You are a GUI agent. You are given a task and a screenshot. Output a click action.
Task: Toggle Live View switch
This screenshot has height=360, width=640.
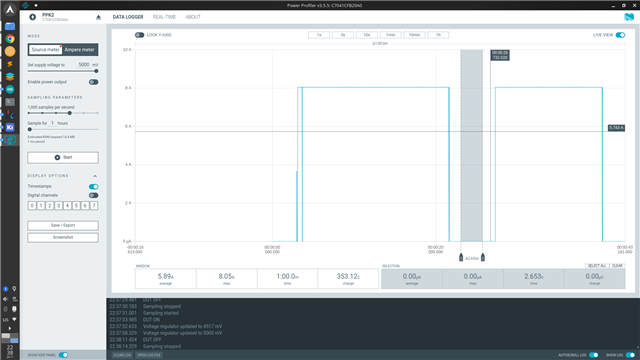pyautogui.click(x=620, y=35)
